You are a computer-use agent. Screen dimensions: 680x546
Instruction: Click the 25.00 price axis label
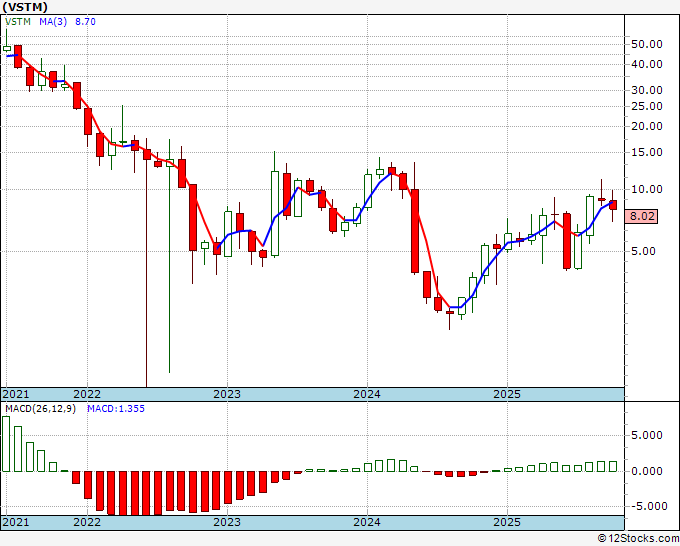(647, 106)
